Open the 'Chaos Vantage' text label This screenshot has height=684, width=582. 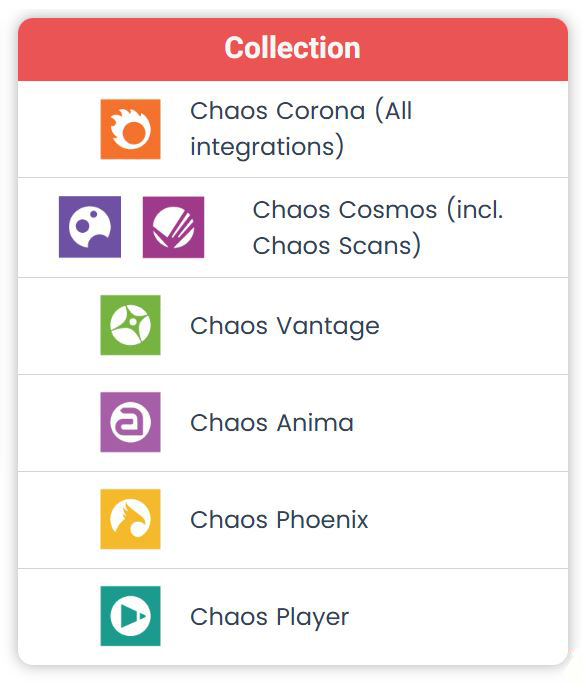click(x=285, y=326)
